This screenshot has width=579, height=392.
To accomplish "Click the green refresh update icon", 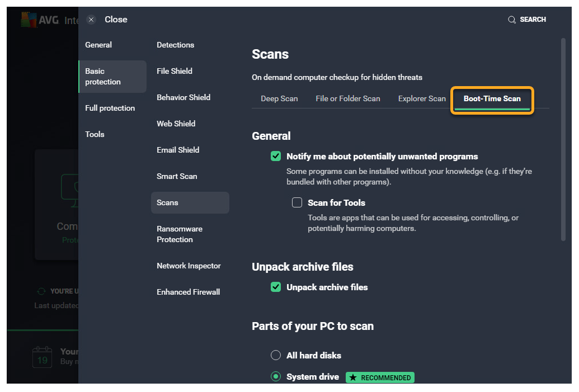I will (41, 291).
